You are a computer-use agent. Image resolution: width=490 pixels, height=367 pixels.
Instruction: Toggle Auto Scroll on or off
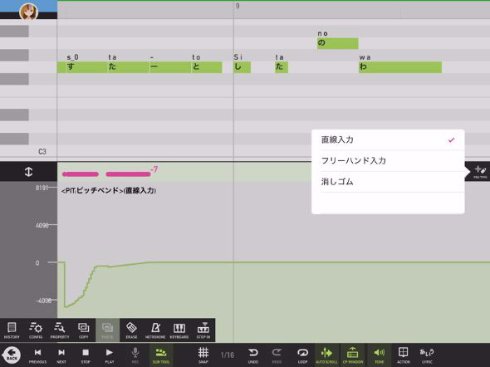click(x=326, y=355)
